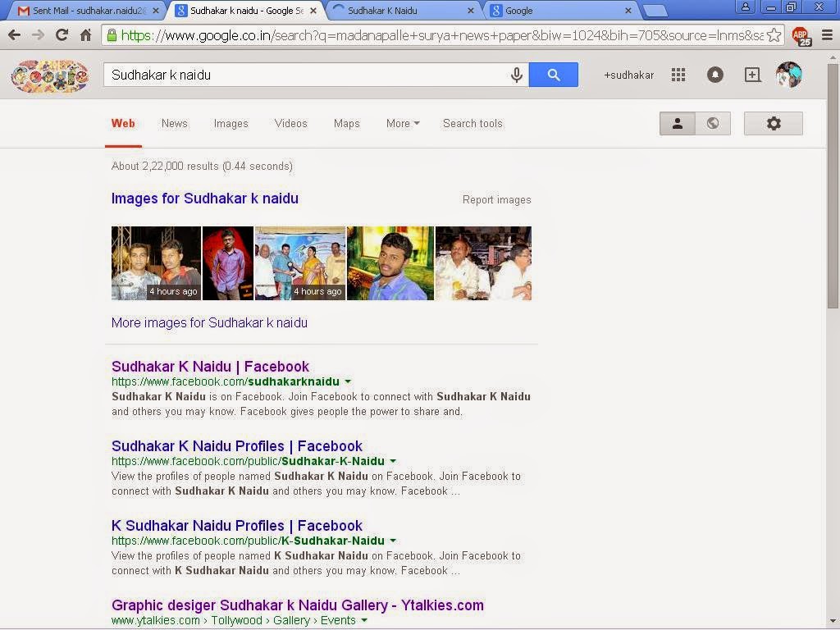
Task: Click Report images link
Action: tap(496, 200)
